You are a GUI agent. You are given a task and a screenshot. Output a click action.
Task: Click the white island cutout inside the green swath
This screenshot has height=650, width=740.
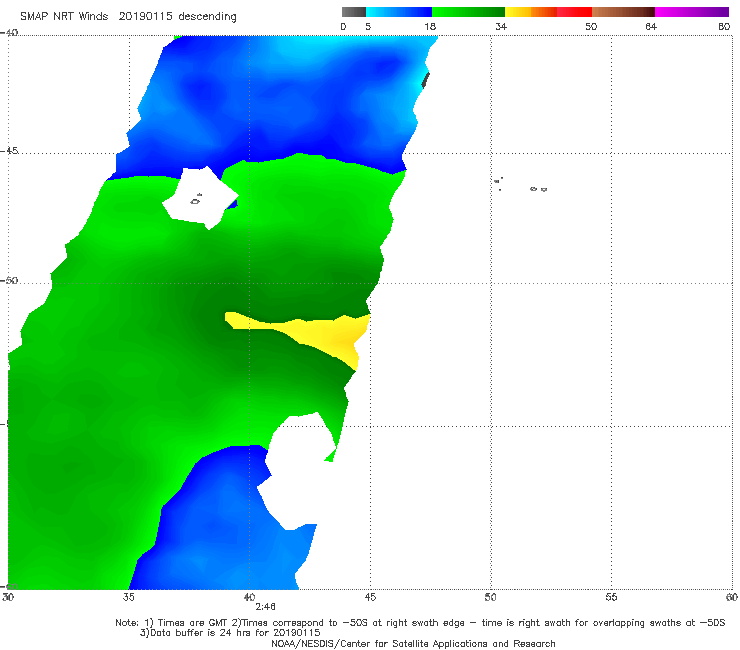click(x=200, y=198)
